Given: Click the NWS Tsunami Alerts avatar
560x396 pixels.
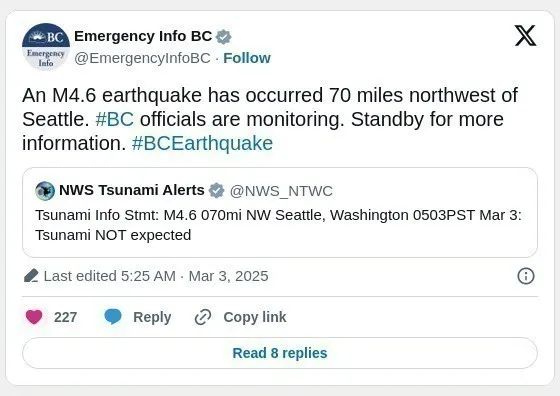Looking at the screenshot, I should click(x=45, y=191).
